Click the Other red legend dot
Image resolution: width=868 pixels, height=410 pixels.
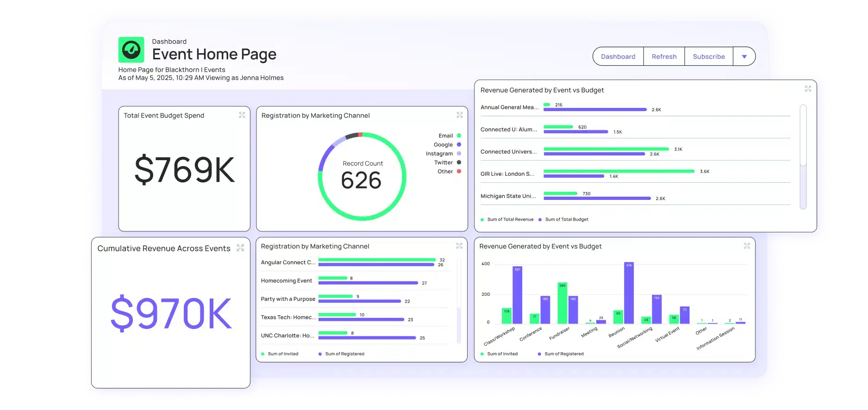tap(459, 171)
